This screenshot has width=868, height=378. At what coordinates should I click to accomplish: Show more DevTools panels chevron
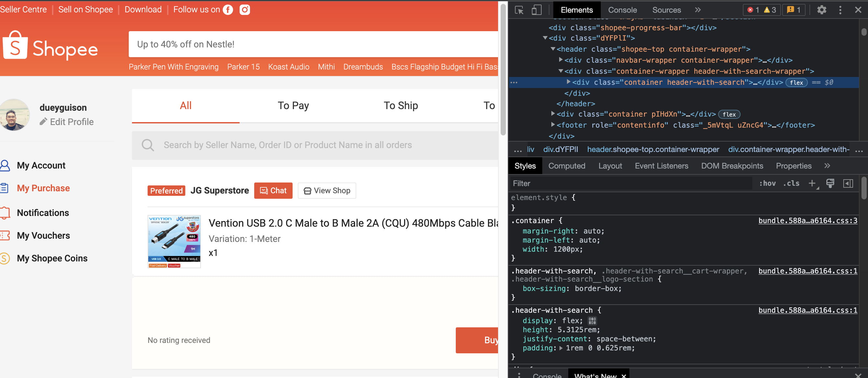(698, 10)
